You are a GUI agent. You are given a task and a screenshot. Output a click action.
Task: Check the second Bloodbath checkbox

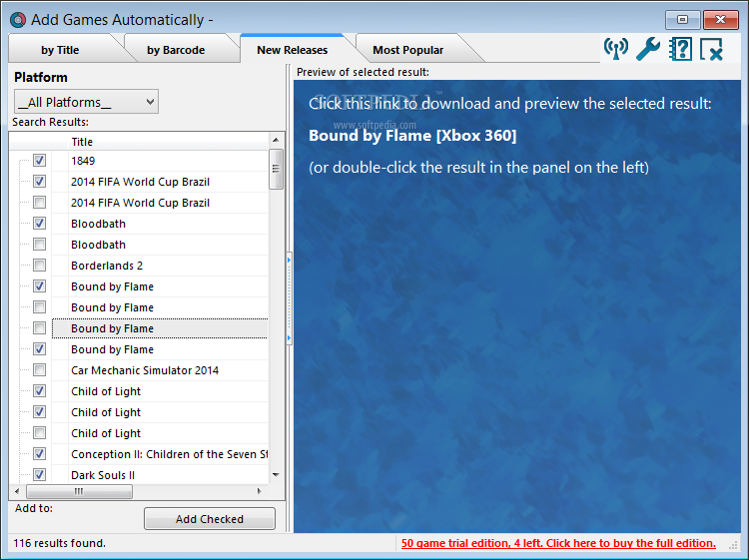pos(39,245)
